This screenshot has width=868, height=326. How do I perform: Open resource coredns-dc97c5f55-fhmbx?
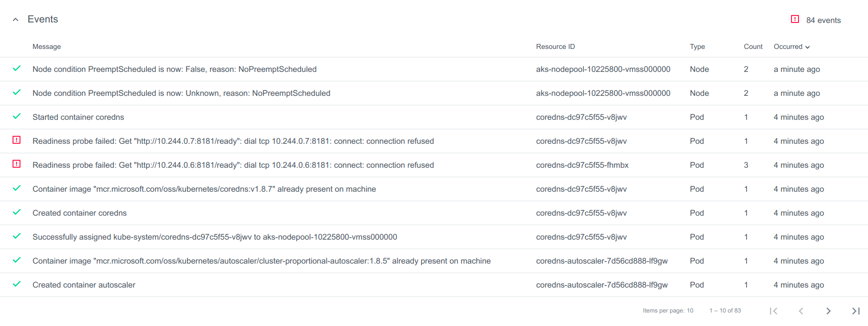coord(582,165)
